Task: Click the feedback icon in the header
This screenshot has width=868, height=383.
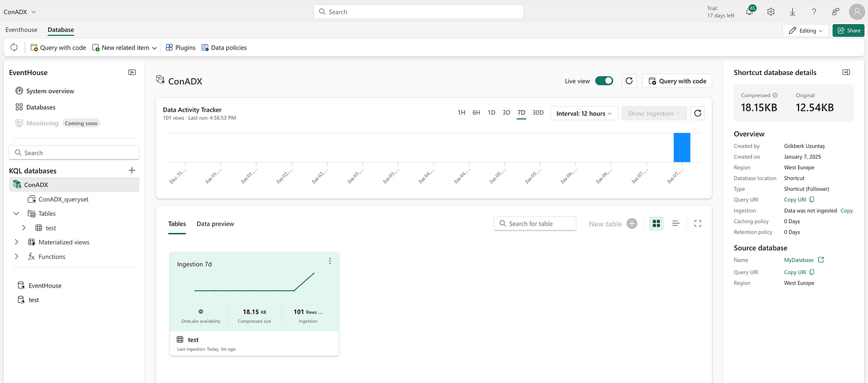Action: [836, 12]
